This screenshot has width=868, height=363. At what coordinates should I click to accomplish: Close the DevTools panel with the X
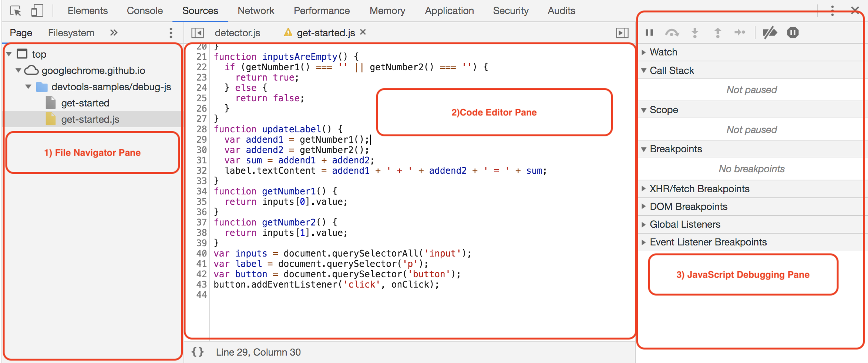click(x=855, y=10)
